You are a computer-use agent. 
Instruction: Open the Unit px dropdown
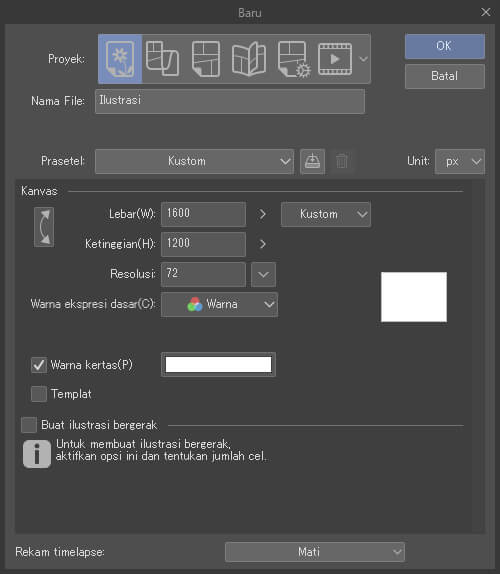pos(460,161)
